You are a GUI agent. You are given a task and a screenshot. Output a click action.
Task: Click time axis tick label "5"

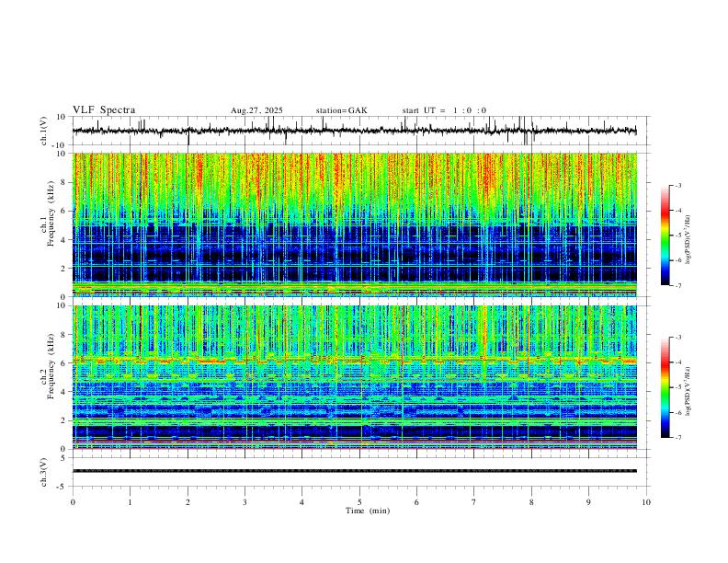click(359, 502)
